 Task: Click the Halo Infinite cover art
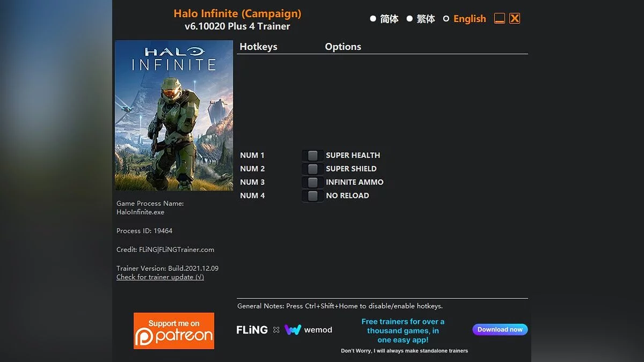[x=174, y=115]
